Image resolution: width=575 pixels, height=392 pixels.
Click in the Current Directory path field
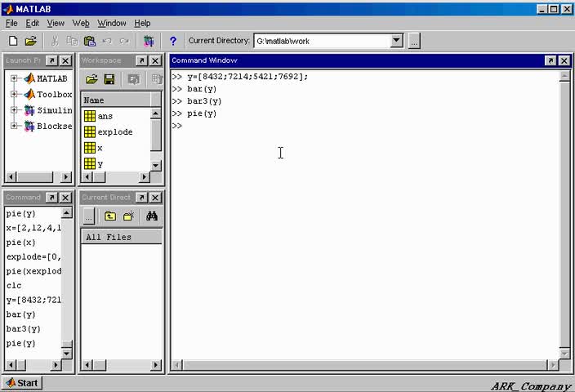tap(323, 41)
